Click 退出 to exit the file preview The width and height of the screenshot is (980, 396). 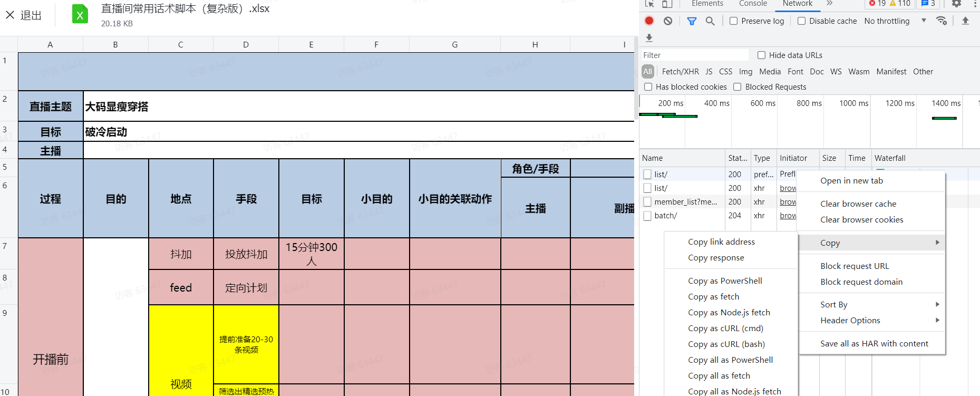(24, 15)
